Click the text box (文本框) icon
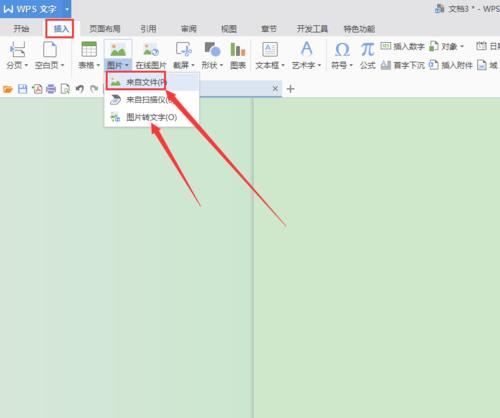 (270, 49)
